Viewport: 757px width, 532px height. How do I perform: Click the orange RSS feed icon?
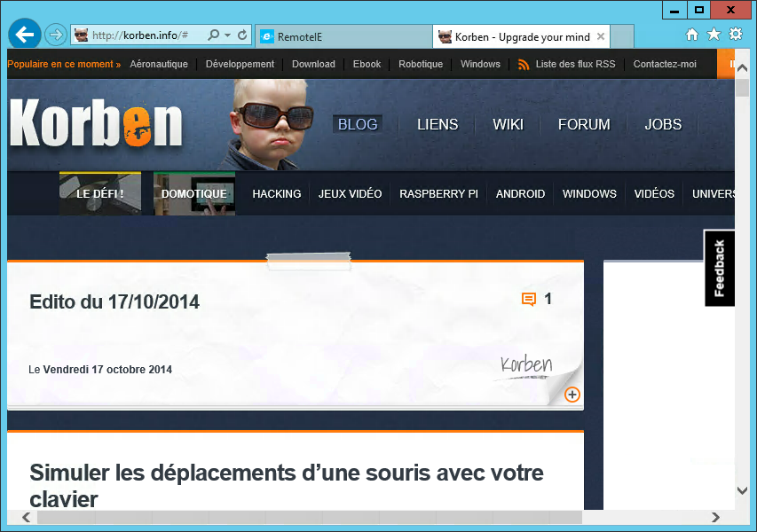click(524, 65)
